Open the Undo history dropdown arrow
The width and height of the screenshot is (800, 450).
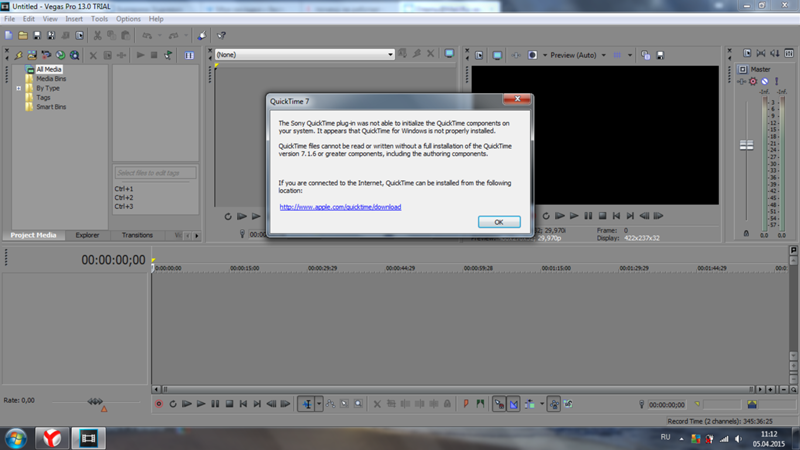coord(160,35)
